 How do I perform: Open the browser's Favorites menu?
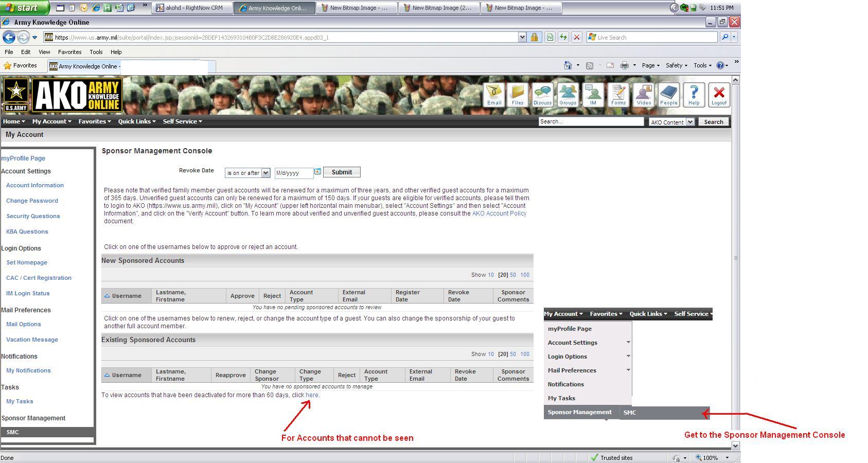[69, 52]
